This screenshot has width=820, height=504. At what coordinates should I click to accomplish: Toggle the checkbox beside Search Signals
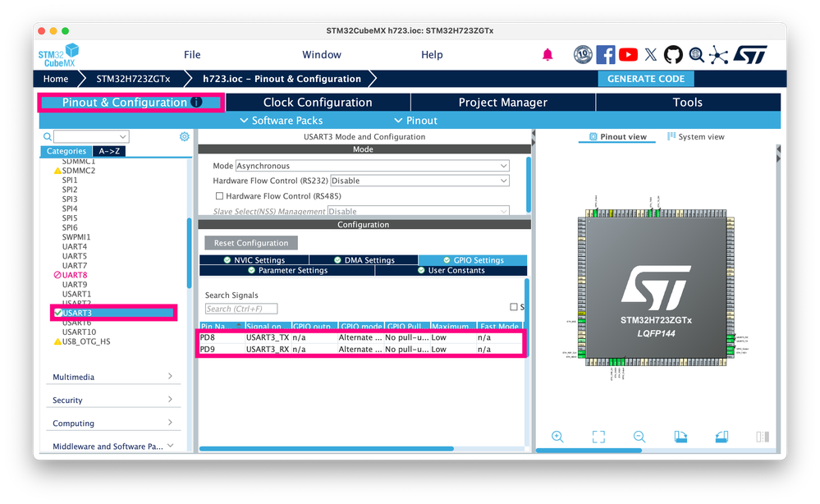pos(514,307)
